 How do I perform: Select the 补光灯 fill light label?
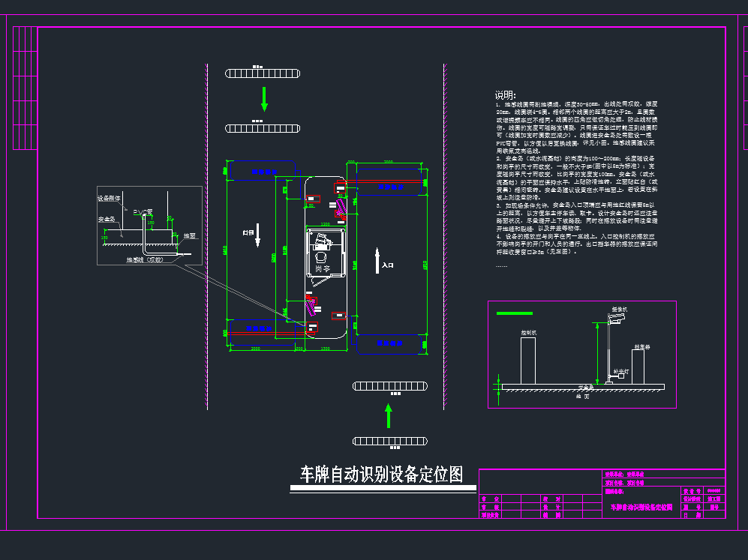pos(620,370)
